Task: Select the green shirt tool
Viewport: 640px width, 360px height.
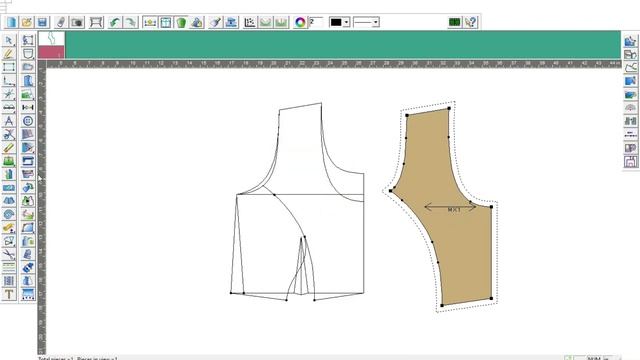Action: pos(28,201)
